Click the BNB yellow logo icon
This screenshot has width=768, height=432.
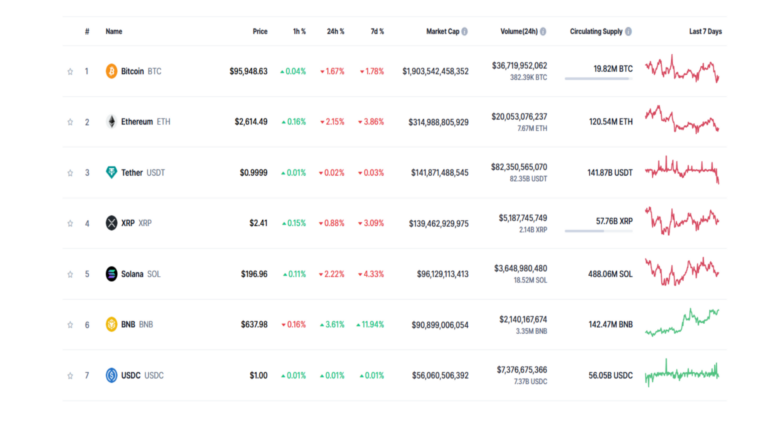point(112,324)
